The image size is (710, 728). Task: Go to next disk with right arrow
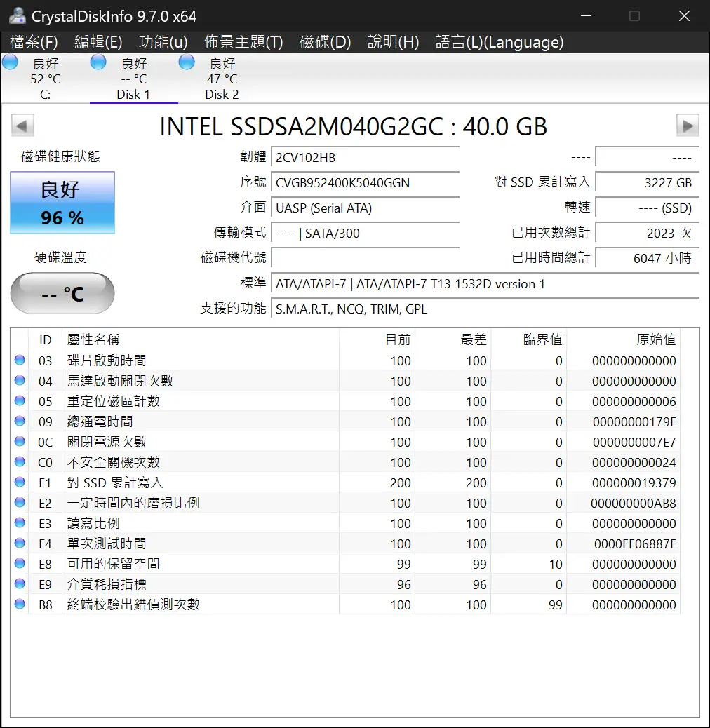point(688,126)
